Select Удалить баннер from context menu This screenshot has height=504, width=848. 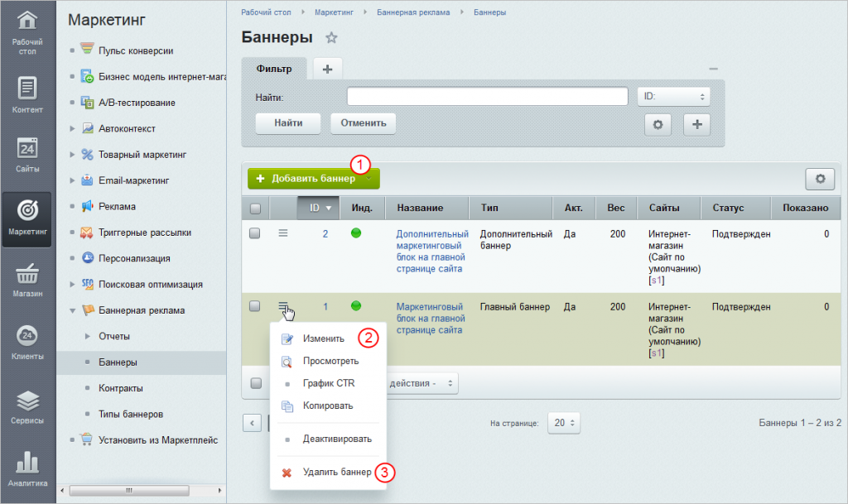pyautogui.click(x=336, y=473)
